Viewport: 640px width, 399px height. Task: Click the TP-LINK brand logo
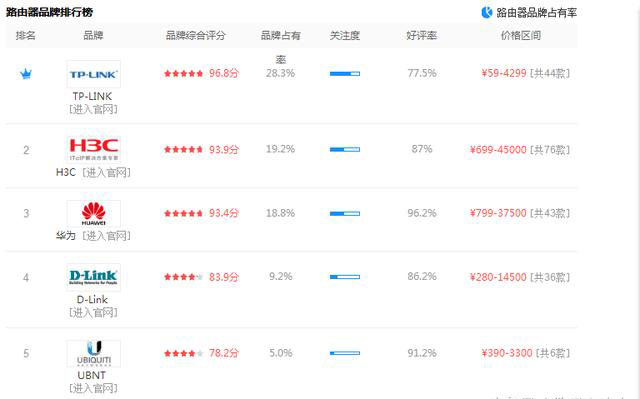click(x=93, y=74)
